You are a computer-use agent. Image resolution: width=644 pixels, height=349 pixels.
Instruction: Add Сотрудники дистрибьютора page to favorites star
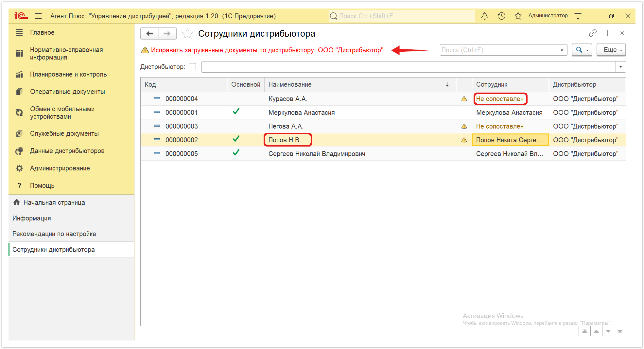(x=187, y=34)
